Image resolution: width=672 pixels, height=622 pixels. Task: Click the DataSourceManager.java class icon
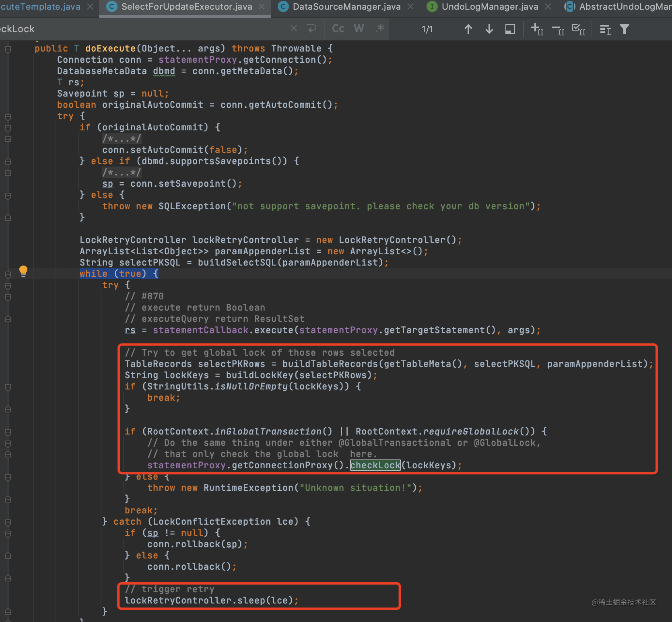point(283,6)
